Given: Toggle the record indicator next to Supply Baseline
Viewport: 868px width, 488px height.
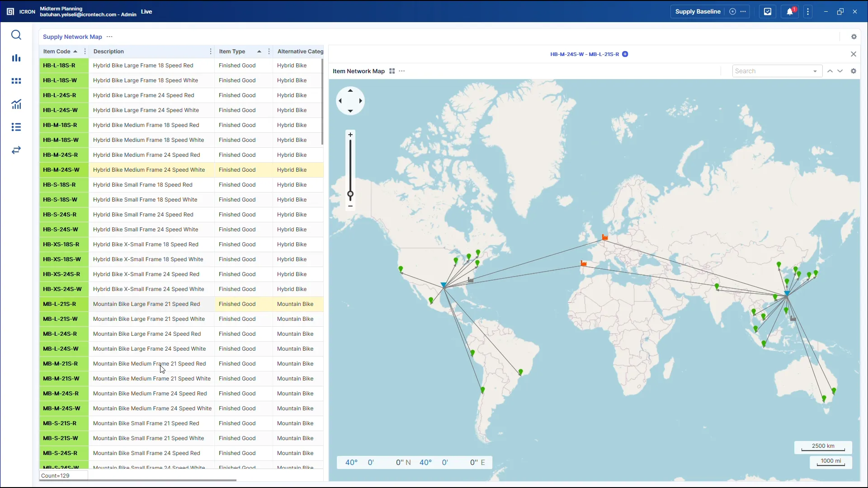Looking at the screenshot, I should [733, 11].
